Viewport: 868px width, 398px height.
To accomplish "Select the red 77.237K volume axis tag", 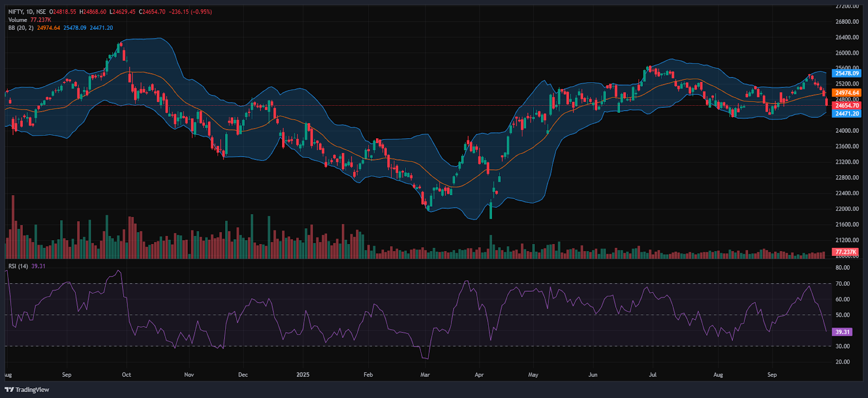I will click(846, 252).
